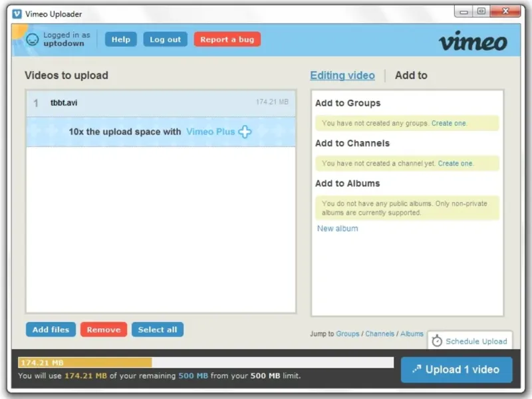Click Create one link under Add to Groups
Screen dimensions: 532x399
449,123
